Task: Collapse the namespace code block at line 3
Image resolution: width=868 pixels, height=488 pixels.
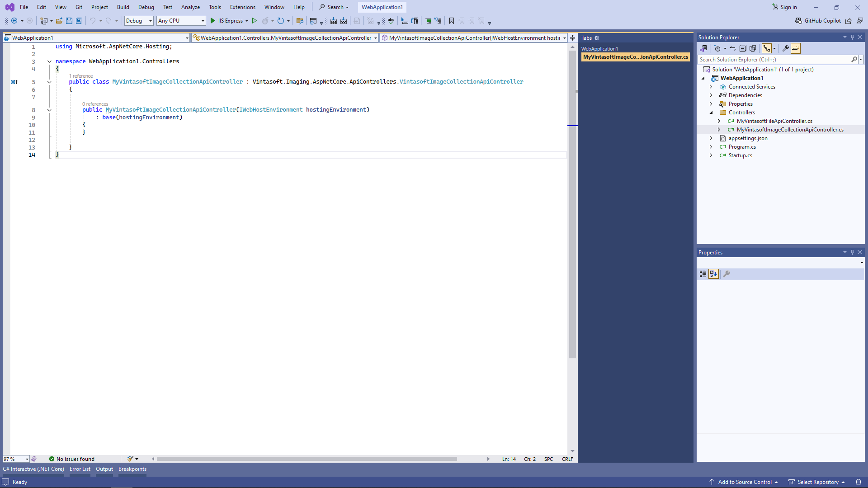Action: [x=49, y=61]
